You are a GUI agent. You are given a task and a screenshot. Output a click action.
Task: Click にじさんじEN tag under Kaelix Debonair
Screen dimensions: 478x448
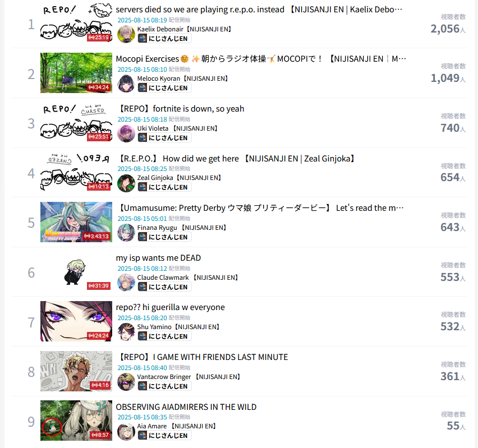tap(164, 38)
